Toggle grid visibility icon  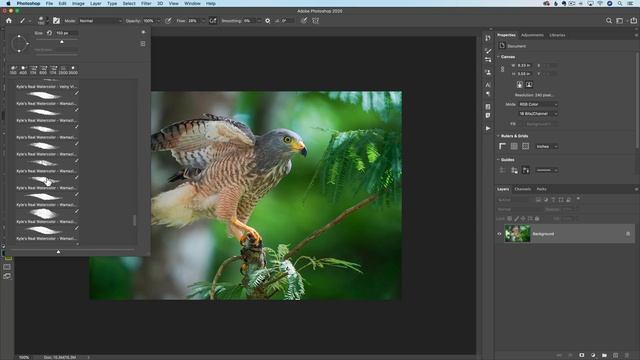[514, 146]
